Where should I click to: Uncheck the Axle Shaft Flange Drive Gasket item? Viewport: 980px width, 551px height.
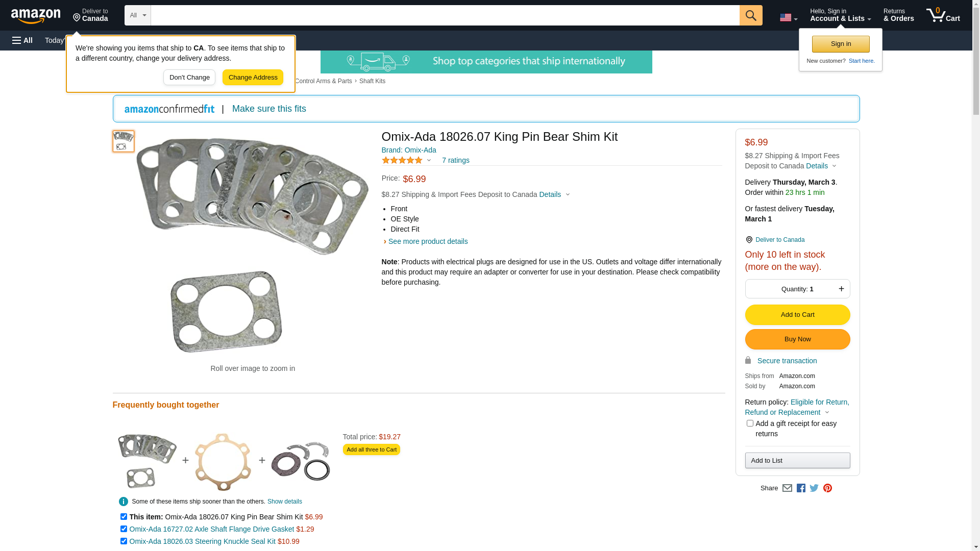click(x=124, y=529)
